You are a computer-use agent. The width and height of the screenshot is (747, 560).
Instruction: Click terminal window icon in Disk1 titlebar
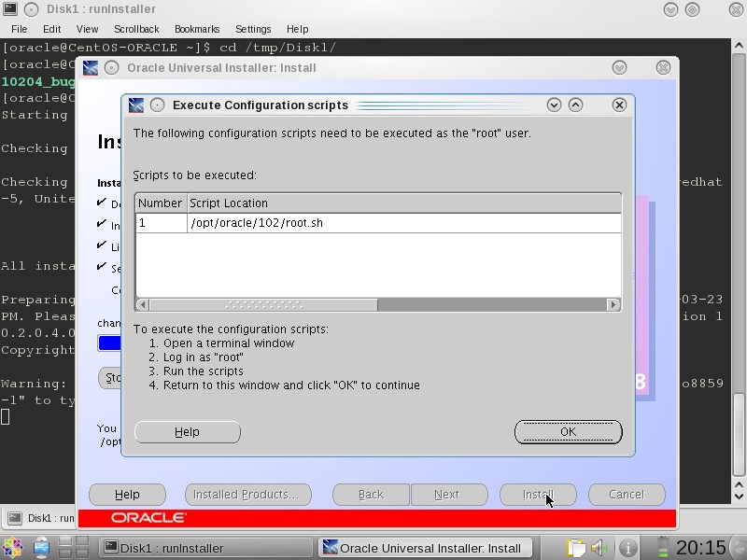(10, 8)
